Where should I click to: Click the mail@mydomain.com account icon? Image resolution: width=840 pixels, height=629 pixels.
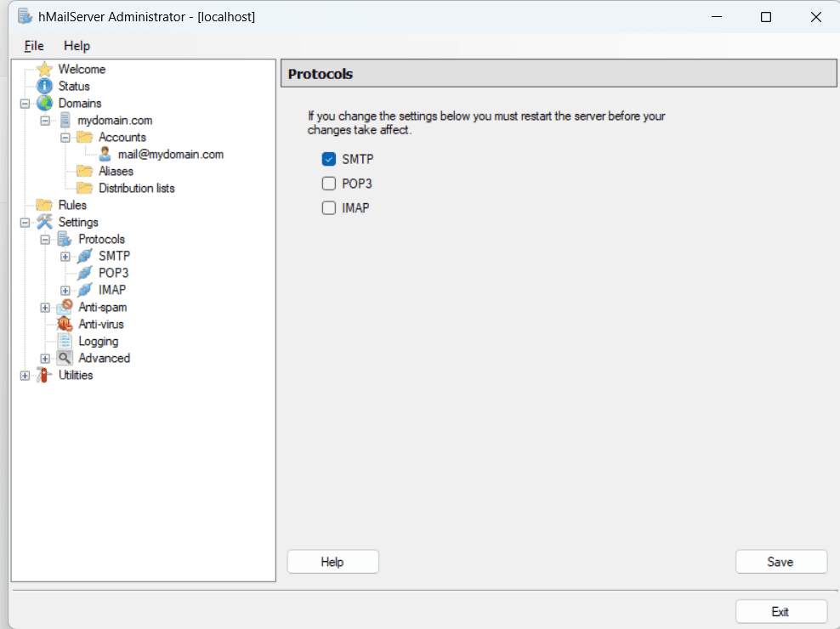point(104,154)
